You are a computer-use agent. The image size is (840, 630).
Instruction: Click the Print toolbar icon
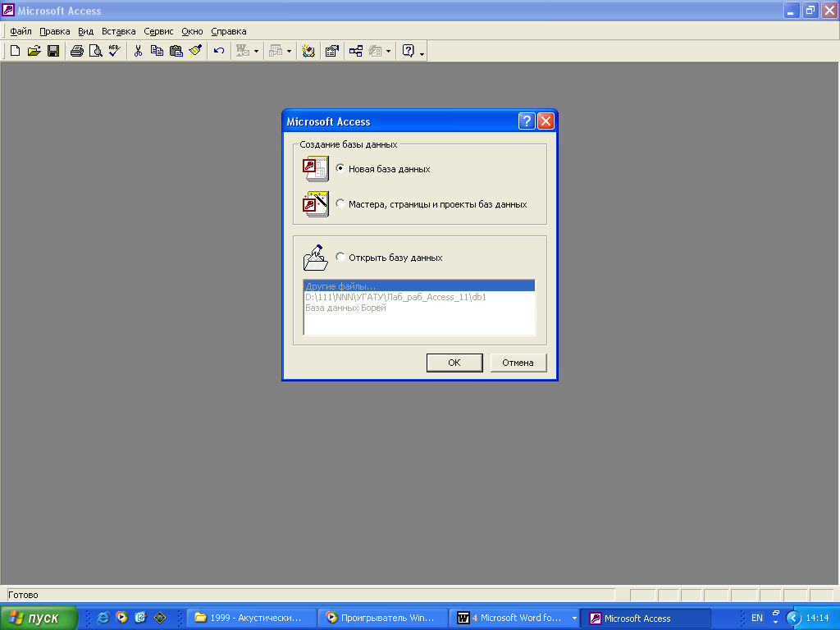click(76, 51)
